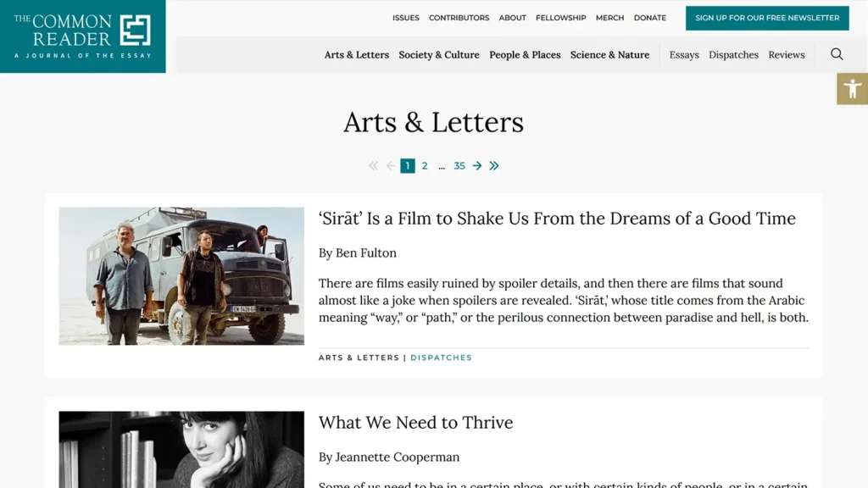Screen dimensions: 868x488
Task: Click the ellipsis in the pagination bar
Action: pos(442,165)
